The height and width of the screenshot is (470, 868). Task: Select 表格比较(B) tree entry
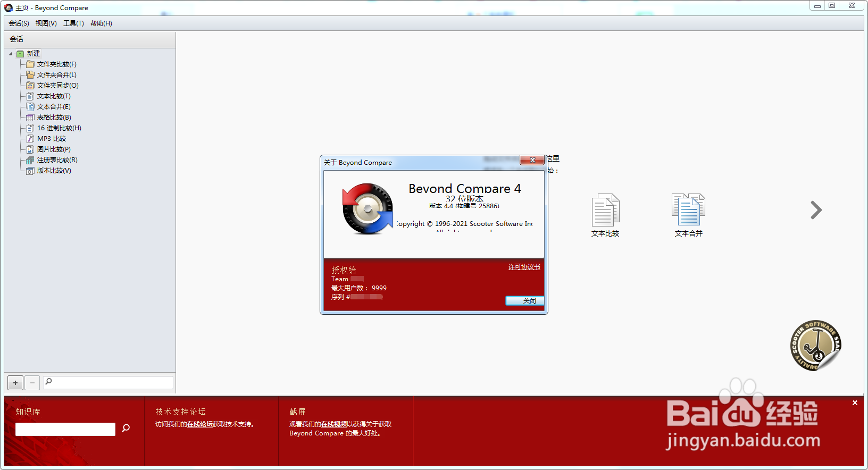coord(54,117)
